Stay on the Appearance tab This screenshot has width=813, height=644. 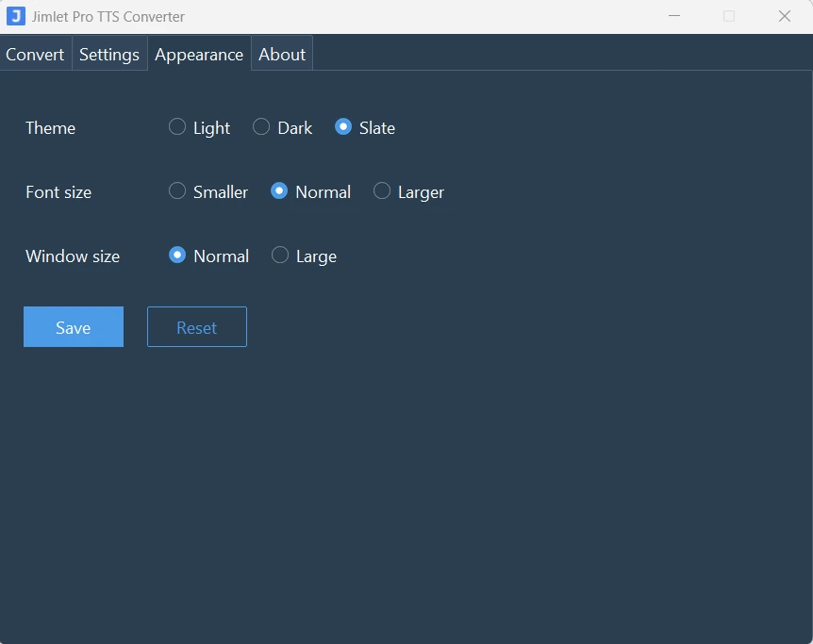pos(198,54)
